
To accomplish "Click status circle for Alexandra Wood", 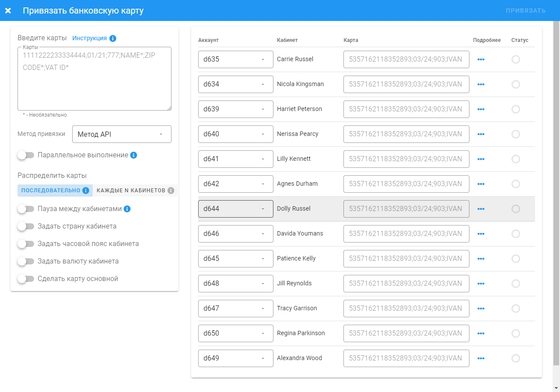I will [516, 358].
